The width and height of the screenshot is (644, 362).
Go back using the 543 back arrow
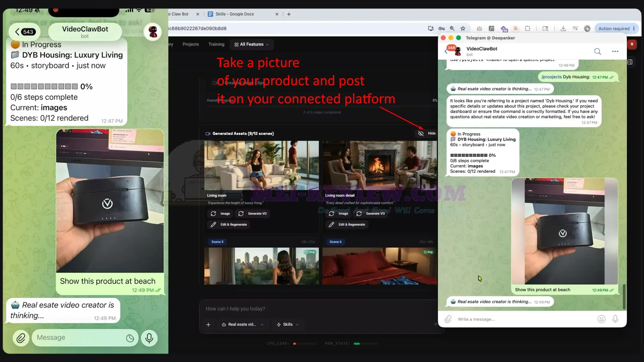(x=25, y=32)
